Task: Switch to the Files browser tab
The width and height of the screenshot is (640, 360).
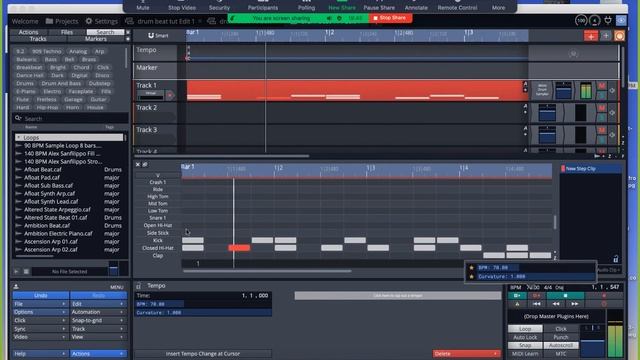Action: point(67,32)
